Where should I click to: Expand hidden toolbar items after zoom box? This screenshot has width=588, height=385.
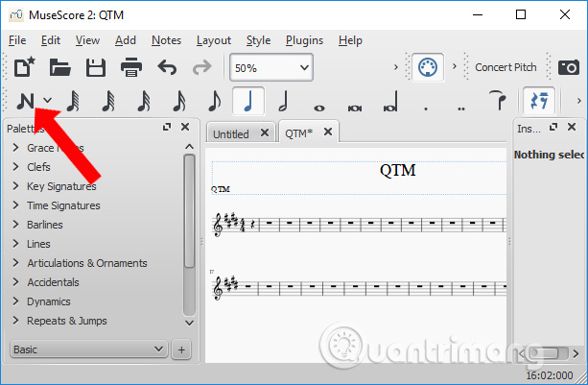click(x=396, y=67)
